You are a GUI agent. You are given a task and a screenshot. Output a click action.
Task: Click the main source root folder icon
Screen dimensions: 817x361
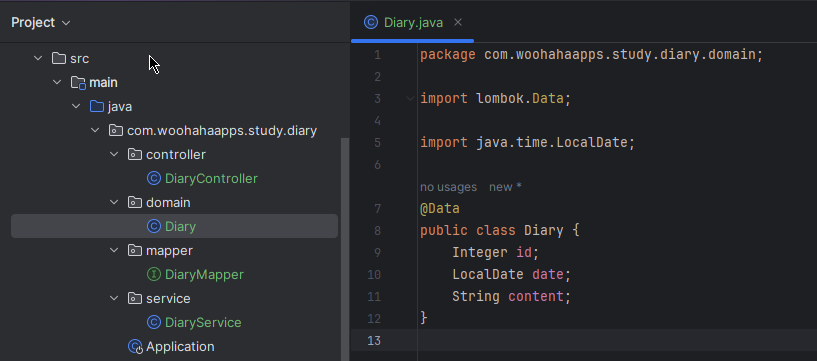tap(78, 82)
